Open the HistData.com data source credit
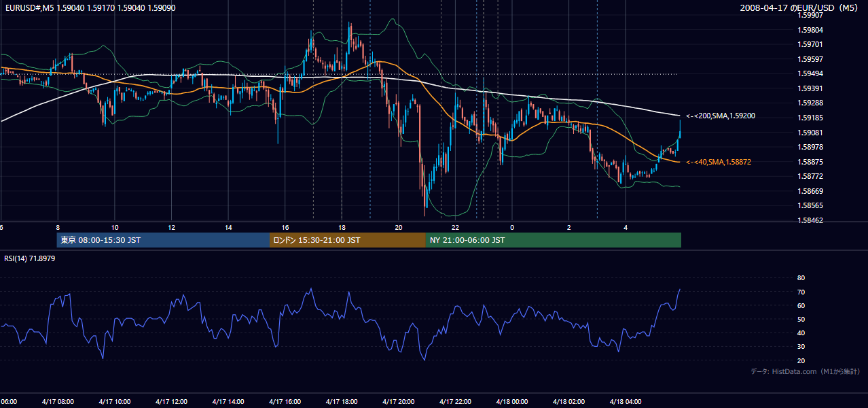The image size is (868, 408). [806, 371]
